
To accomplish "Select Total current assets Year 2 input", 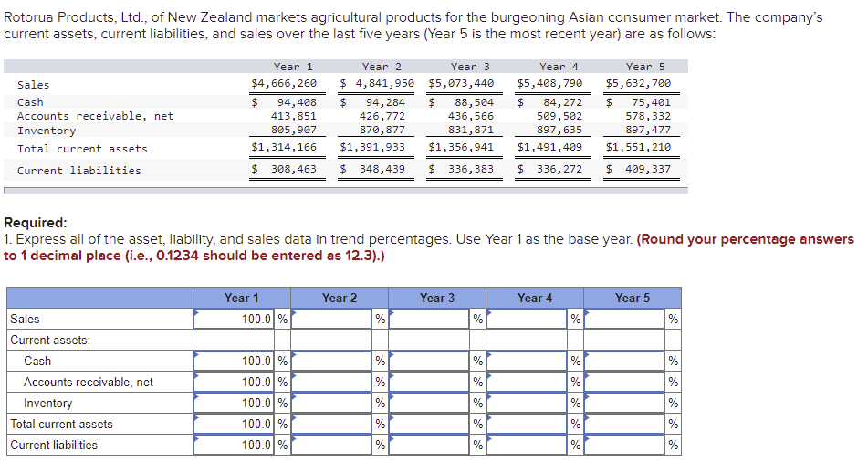I will 332,424.
